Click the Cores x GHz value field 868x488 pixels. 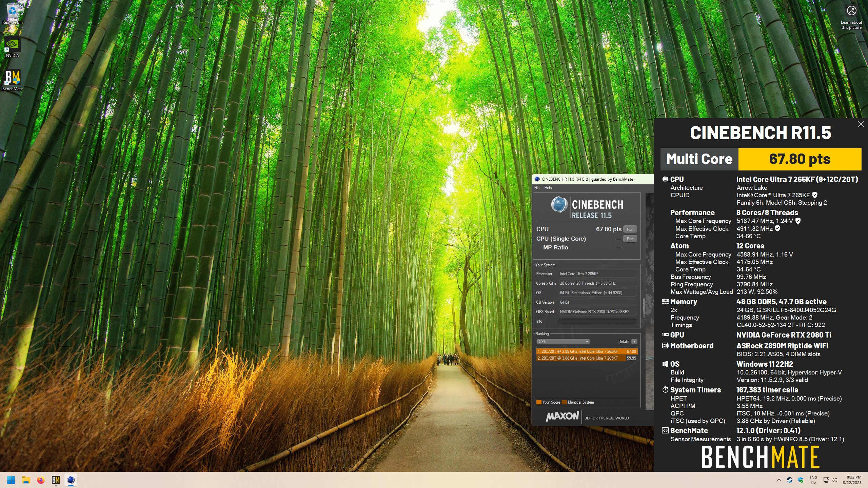pos(597,283)
